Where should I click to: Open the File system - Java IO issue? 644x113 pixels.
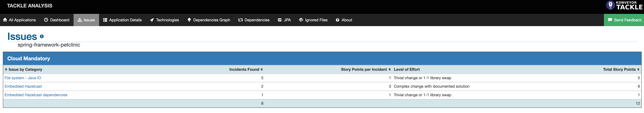click(x=23, y=78)
